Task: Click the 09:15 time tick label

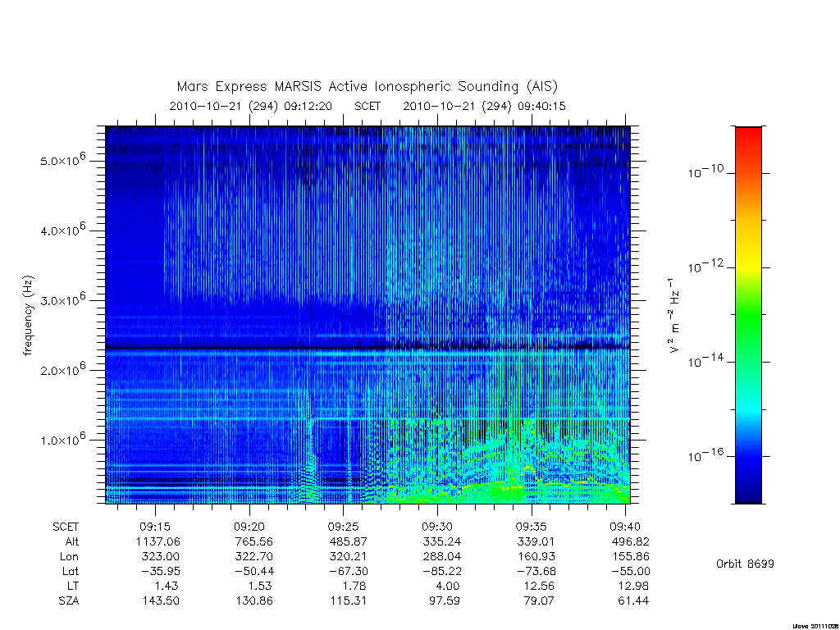Action: 155,527
